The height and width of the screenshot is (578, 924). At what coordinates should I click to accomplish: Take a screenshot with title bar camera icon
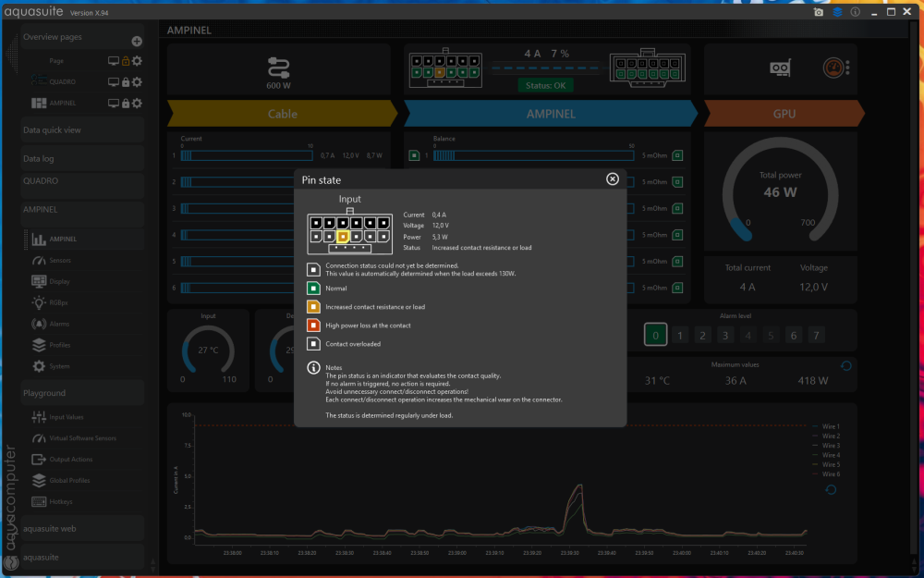pyautogui.click(x=819, y=12)
